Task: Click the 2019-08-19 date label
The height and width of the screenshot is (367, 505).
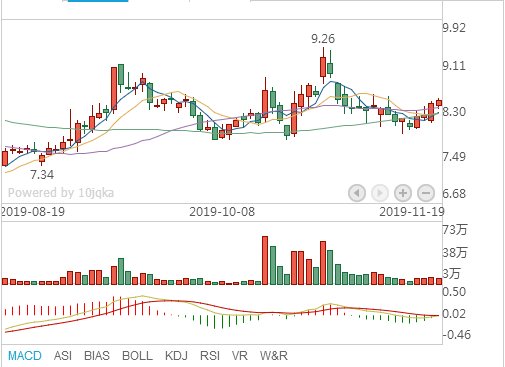Action: tap(33, 211)
